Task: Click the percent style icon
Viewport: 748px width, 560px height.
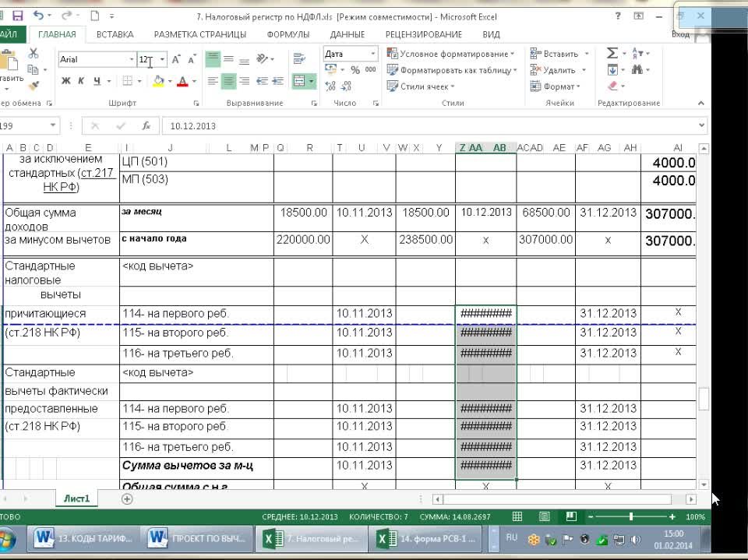Action: (x=355, y=70)
